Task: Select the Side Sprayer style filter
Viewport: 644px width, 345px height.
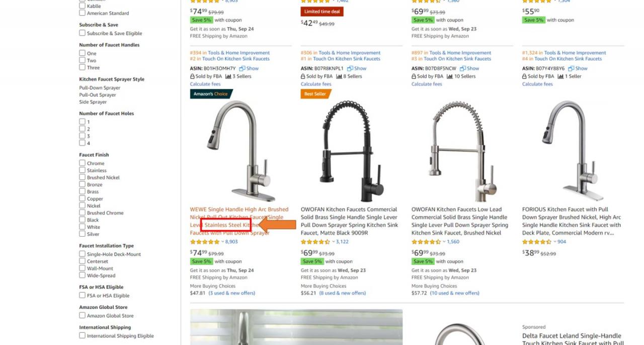Action: click(x=93, y=102)
